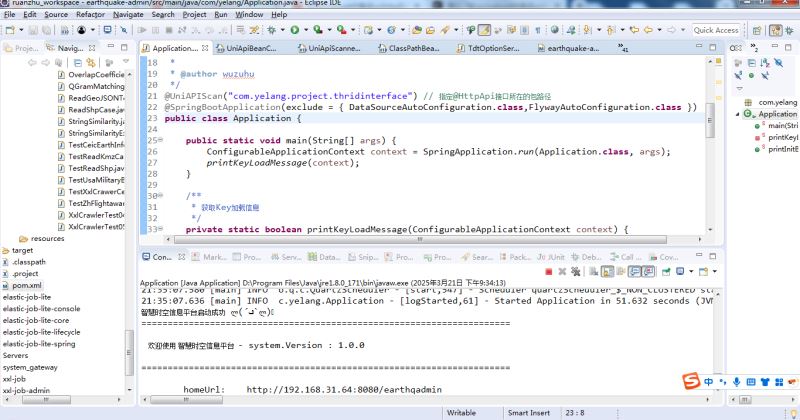Screen dimensions: 800x420
Task: Click Remove Launch gray X in Console
Action: click(562, 271)
